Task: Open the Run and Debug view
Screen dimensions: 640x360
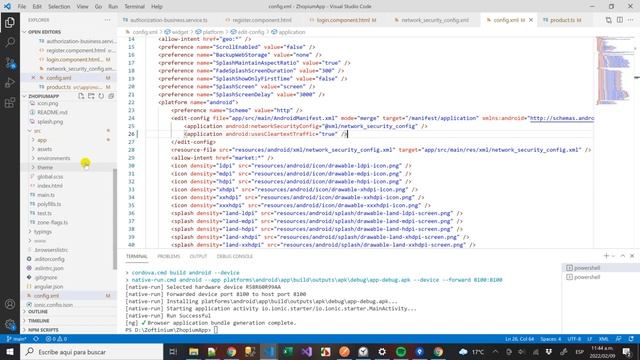Action: tap(10, 83)
